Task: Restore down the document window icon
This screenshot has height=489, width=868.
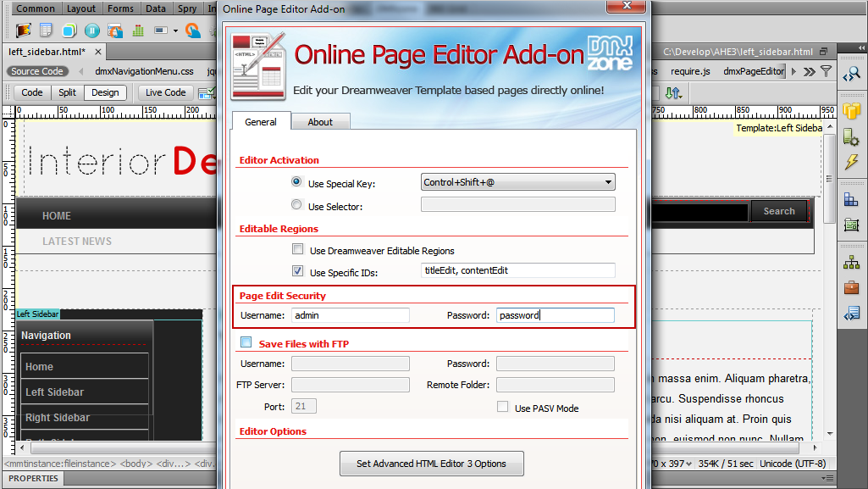Action: [x=824, y=52]
